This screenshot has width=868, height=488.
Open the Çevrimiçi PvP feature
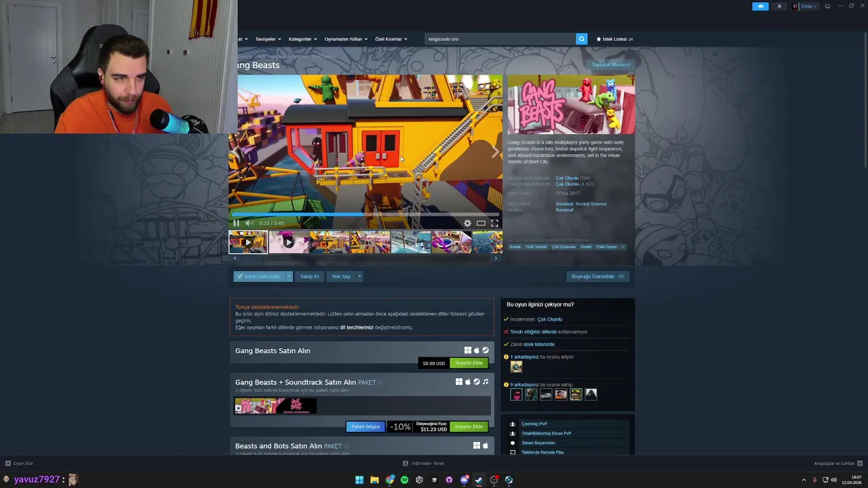534,424
